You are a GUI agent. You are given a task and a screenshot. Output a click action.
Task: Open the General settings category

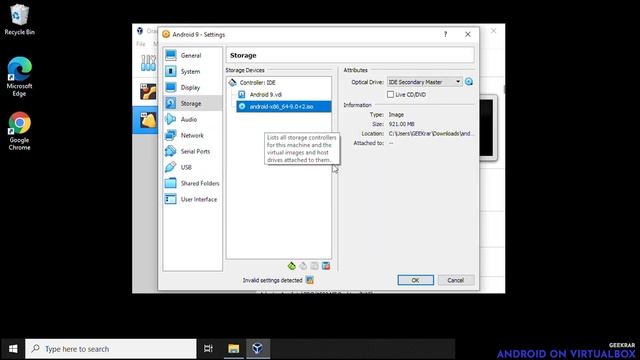(x=193, y=56)
